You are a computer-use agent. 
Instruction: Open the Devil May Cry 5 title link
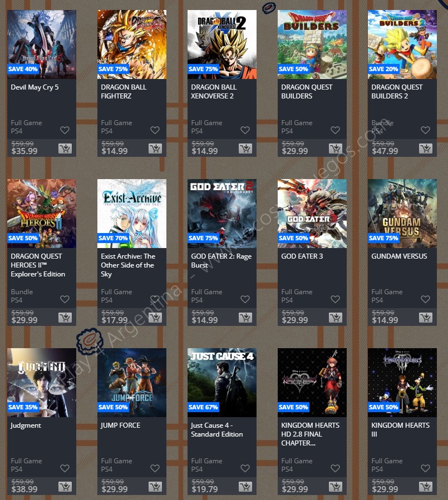pos(35,87)
